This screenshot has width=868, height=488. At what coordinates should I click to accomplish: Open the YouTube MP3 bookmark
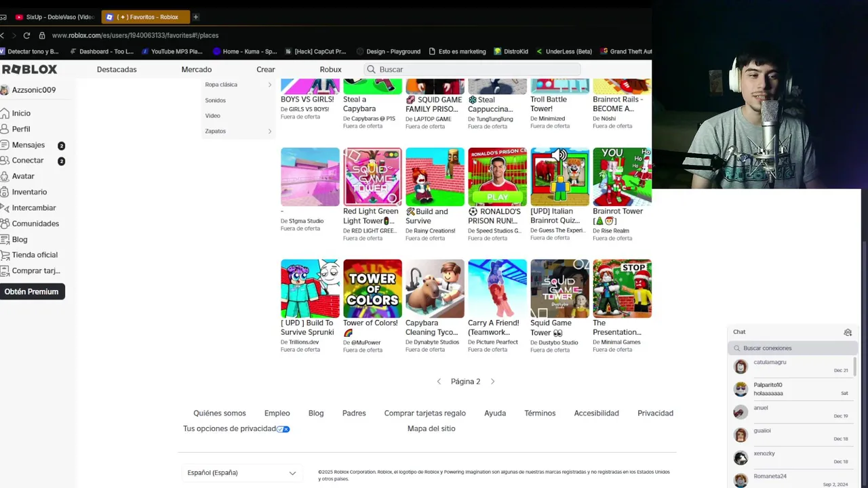pyautogui.click(x=172, y=52)
